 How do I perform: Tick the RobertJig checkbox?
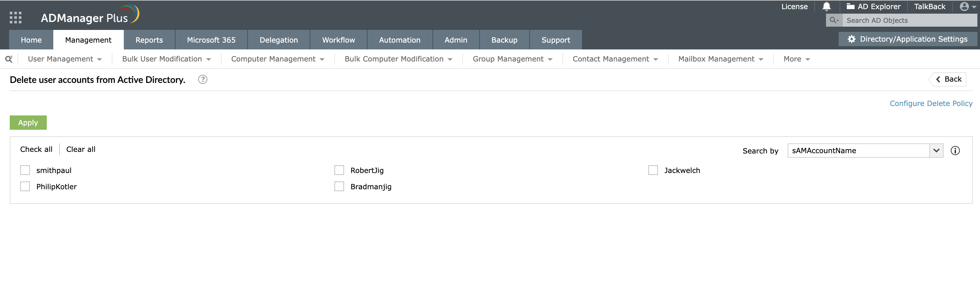[x=339, y=170]
